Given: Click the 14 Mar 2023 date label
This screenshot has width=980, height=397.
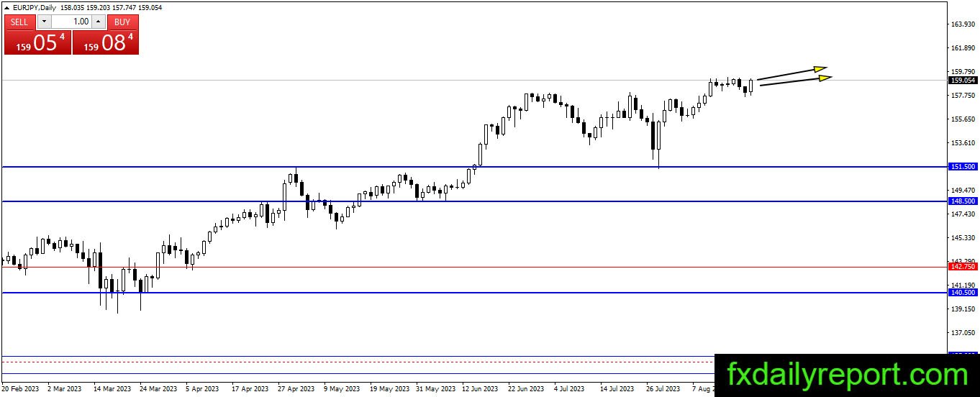Looking at the screenshot, I should [113, 389].
